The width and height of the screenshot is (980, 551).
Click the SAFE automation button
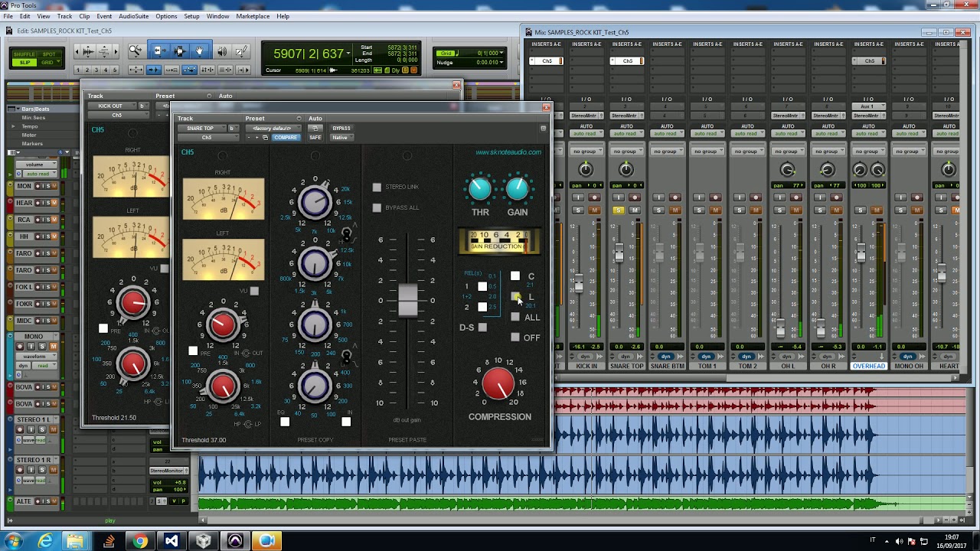point(315,138)
